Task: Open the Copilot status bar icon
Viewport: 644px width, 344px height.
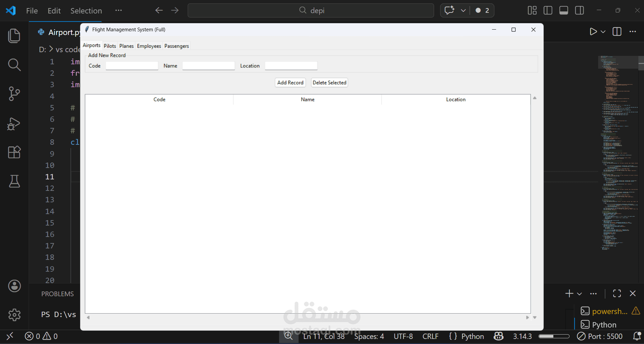Action: [x=499, y=336]
